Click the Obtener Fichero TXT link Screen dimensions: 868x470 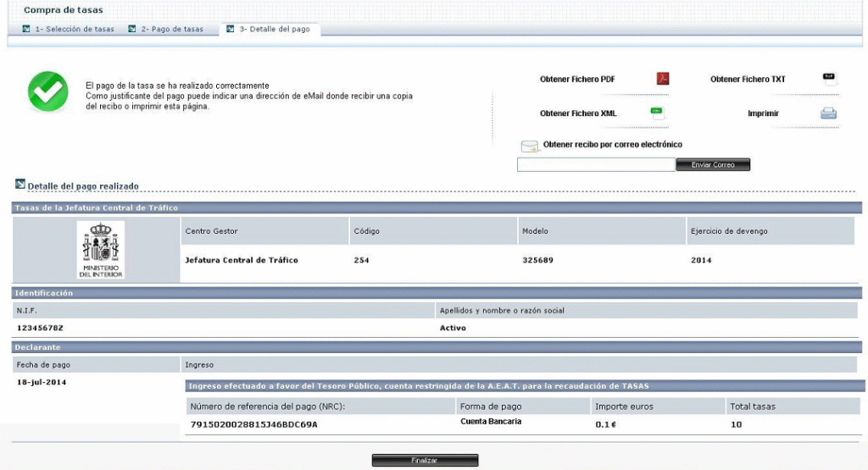coord(748,80)
